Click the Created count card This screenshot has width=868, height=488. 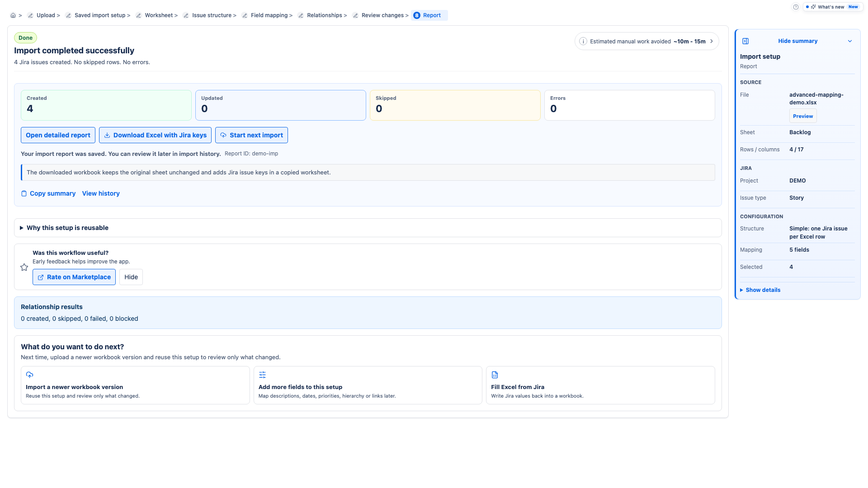[x=106, y=105]
